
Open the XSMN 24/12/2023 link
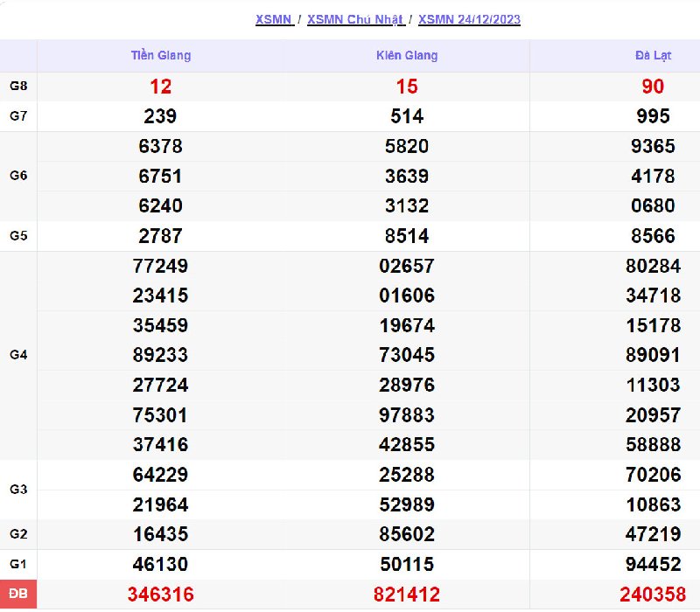click(469, 19)
